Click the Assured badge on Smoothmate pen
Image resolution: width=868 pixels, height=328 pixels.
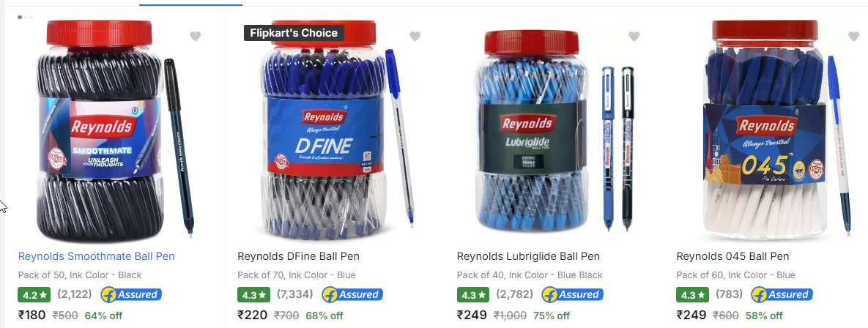[131, 295]
